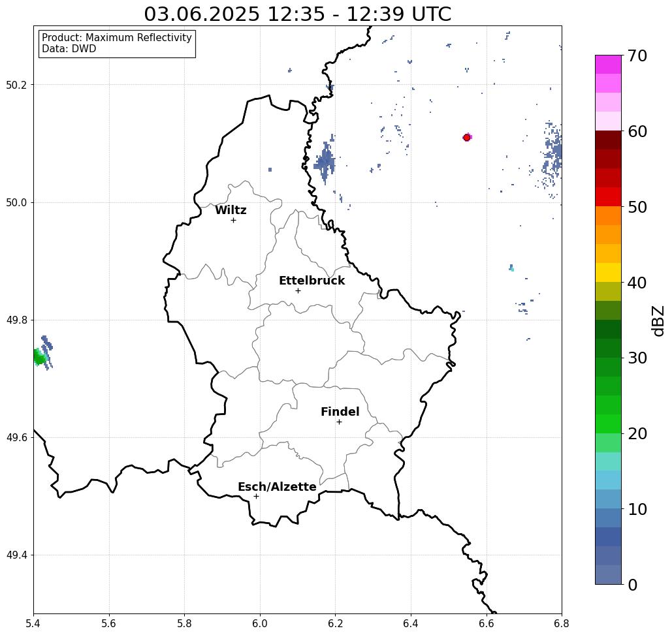Select the cross marker below Ettelbruck
Viewport: 672px width, 635px height.
(x=298, y=290)
